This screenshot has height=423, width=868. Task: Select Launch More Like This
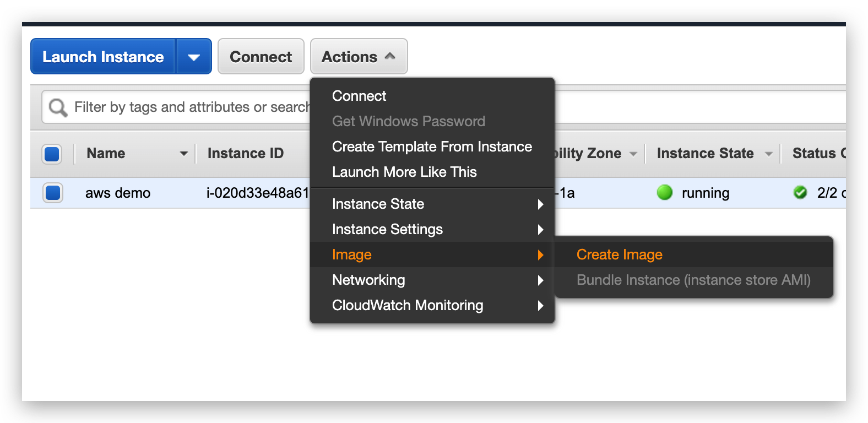pos(432,172)
